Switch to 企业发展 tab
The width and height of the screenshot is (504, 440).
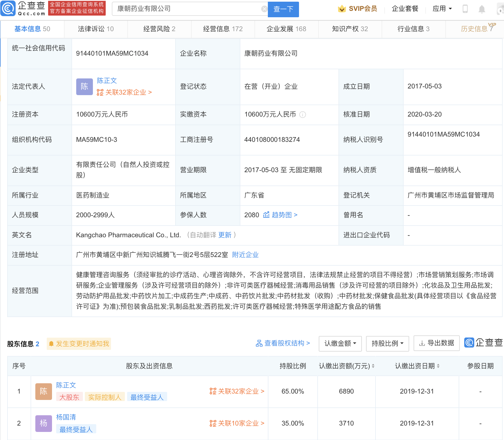286,29
